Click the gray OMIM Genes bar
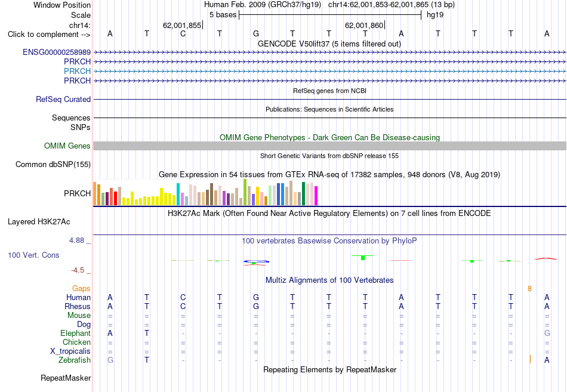 click(x=329, y=146)
